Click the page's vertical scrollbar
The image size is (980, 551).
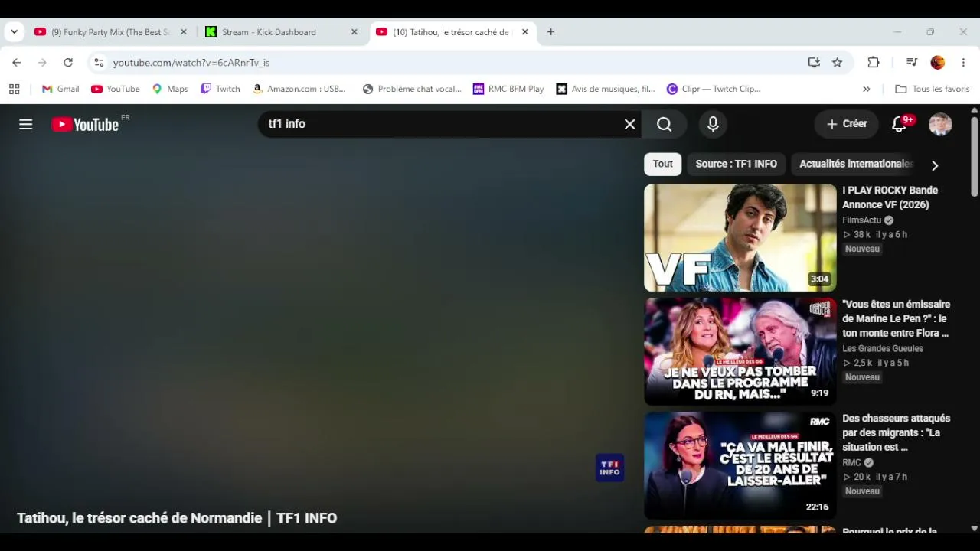tap(974, 157)
